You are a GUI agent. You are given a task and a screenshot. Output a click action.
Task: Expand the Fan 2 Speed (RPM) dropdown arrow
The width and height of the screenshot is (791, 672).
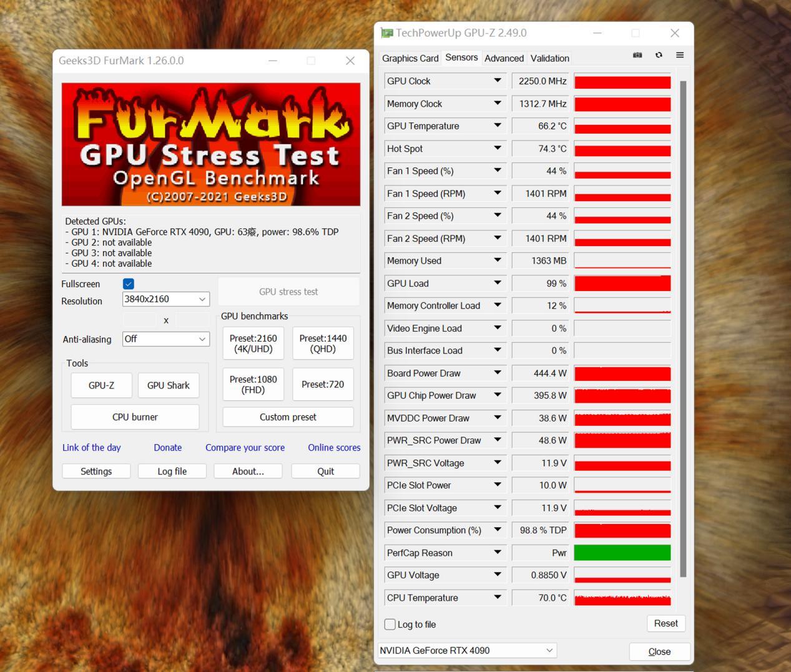click(498, 238)
